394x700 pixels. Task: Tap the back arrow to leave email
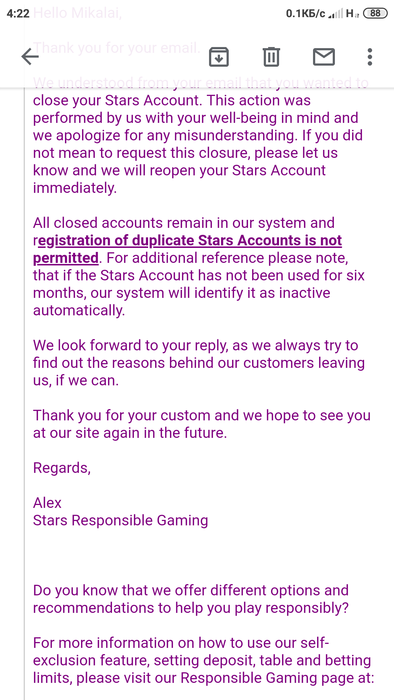(30, 57)
